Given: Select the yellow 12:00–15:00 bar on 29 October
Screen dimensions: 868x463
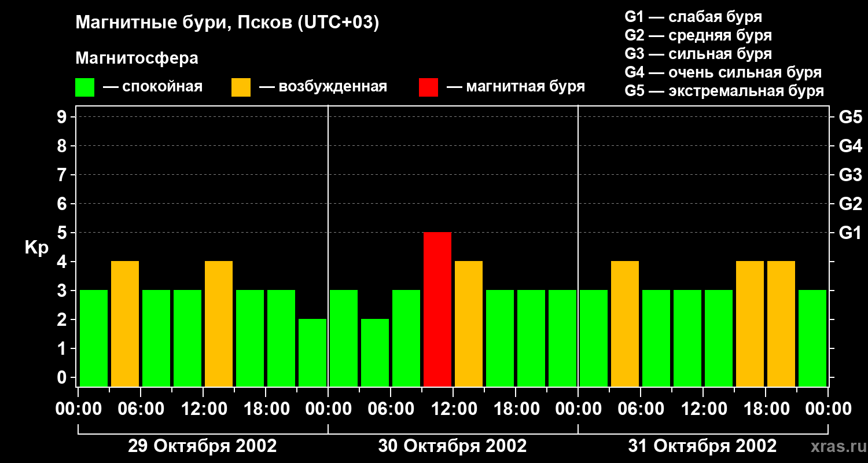Looking at the screenshot, I should click(219, 324).
